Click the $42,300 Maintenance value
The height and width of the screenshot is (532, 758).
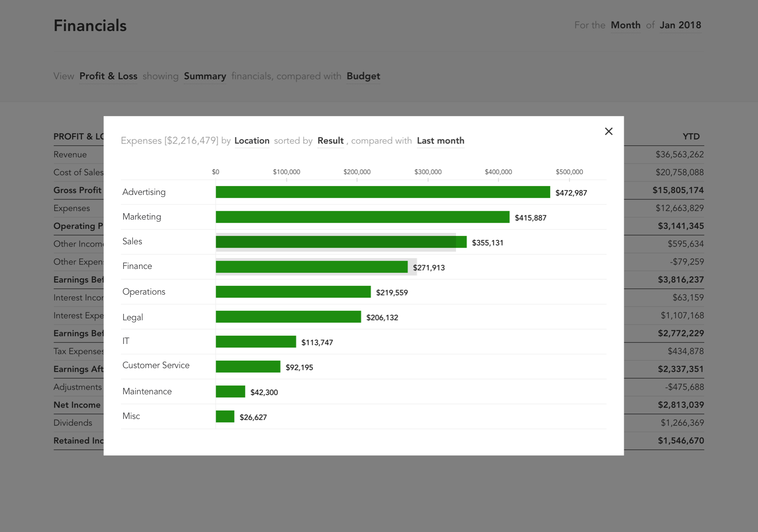[x=264, y=392]
